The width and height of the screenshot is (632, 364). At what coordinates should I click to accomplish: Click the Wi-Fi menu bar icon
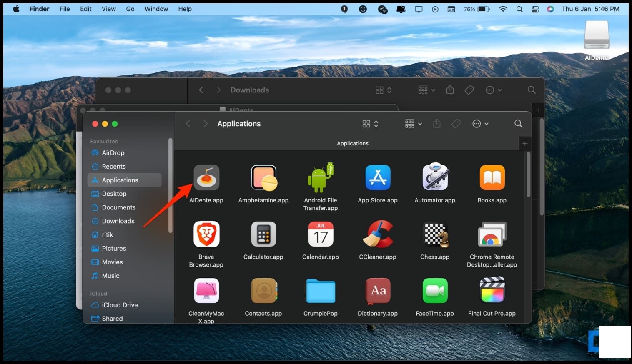pyautogui.click(x=503, y=9)
